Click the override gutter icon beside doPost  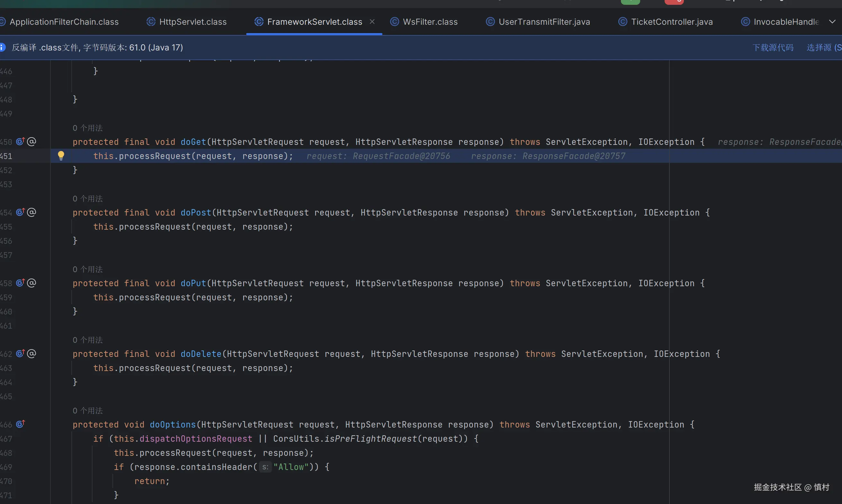point(20,212)
